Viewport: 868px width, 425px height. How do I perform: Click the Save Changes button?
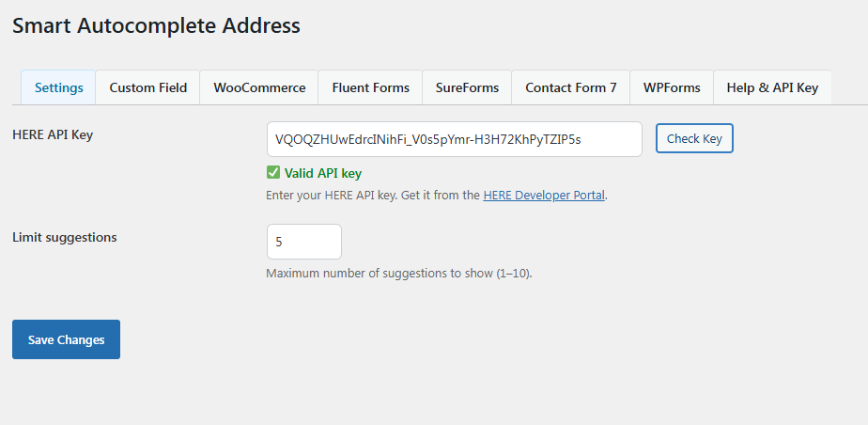tap(66, 339)
